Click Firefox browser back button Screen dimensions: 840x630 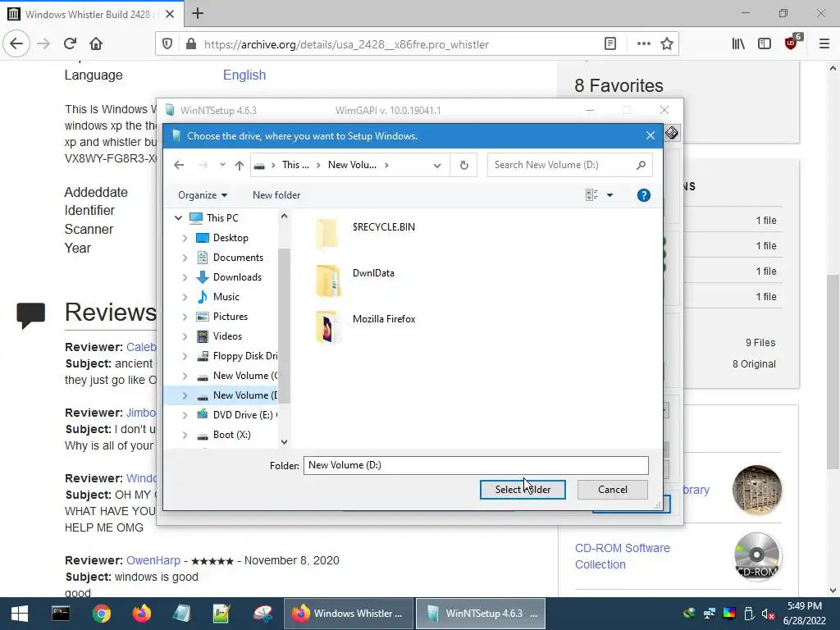point(16,44)
